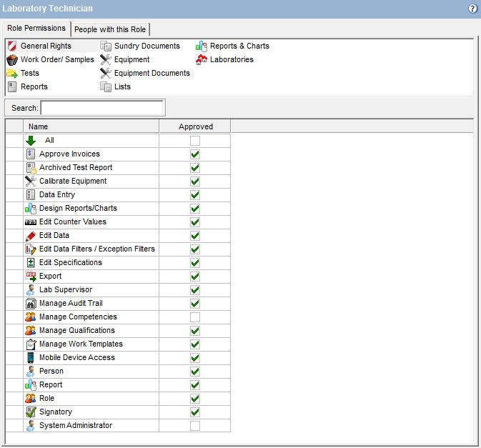Click into the Search text field
Screen dimensions: 481x448
click(102, 108)
